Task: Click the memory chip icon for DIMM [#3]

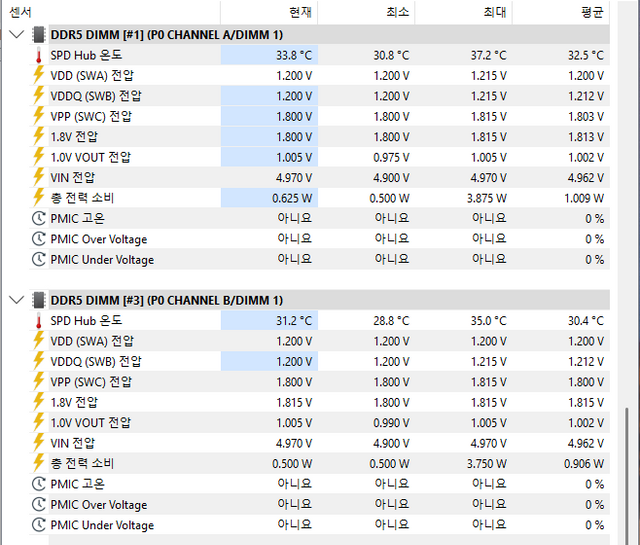Action: pos(39,300)
